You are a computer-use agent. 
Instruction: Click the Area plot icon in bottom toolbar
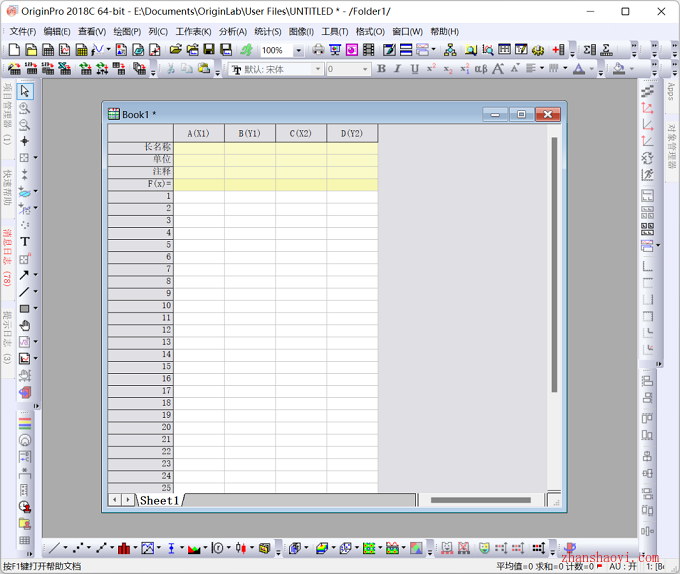194,548
